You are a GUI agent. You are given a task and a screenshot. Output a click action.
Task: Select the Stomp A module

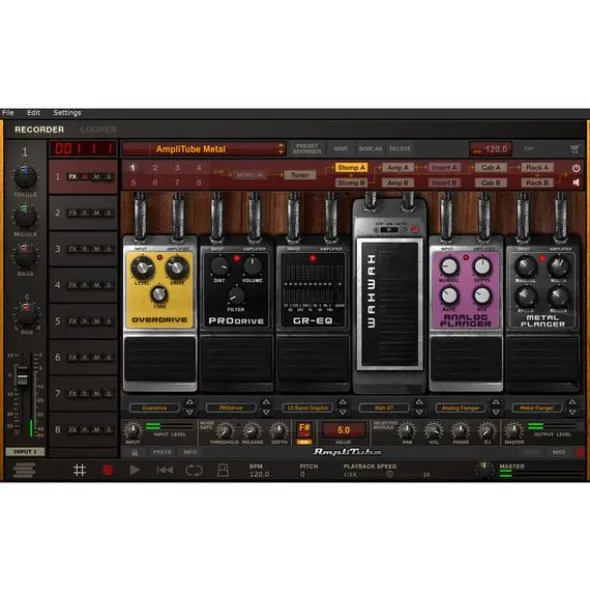351,168
